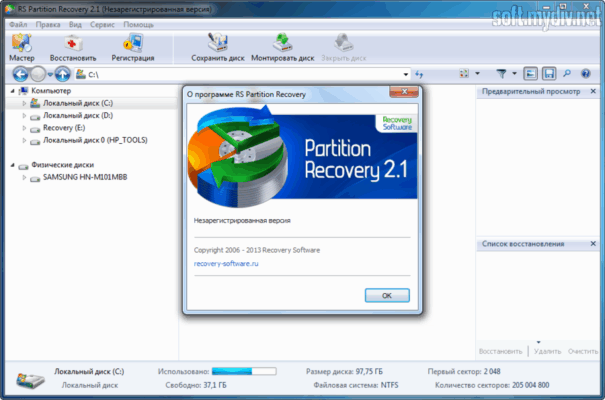Viewport: 605px width, 400px height.
Task: Open the Вид menu
Action: (75, 25)
